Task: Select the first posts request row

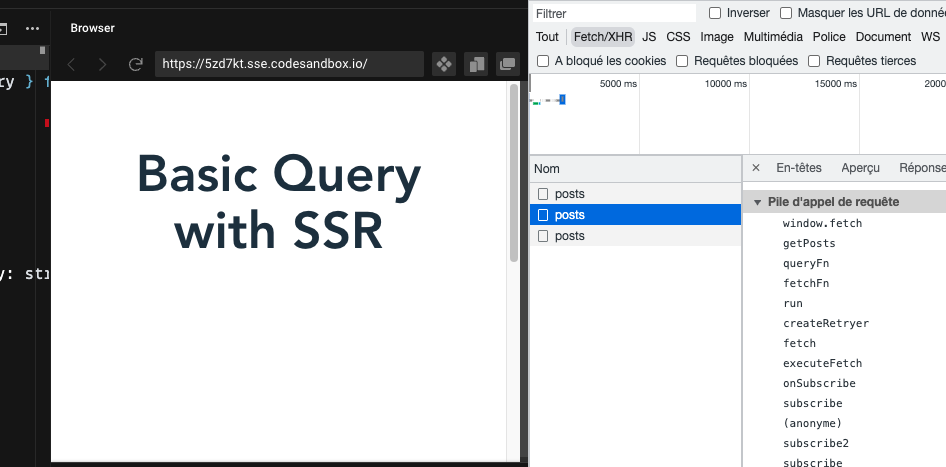Action: pos(635,194)
